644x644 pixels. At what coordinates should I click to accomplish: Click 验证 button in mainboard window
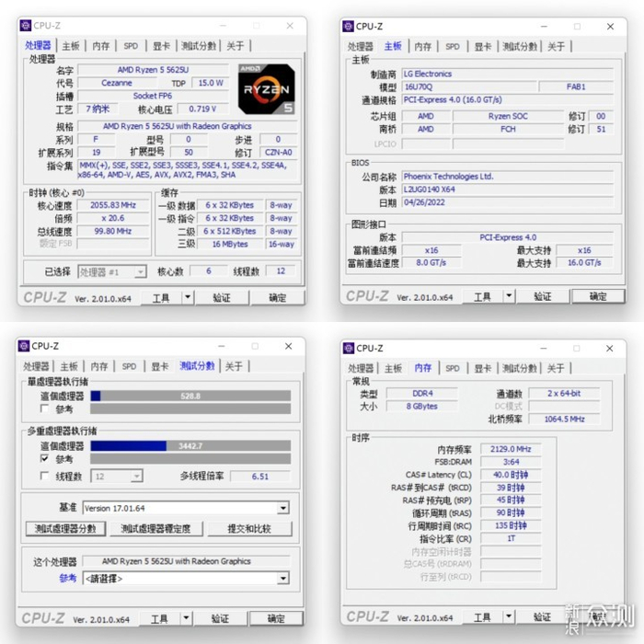pyautogui.click(x=543, y=296)
